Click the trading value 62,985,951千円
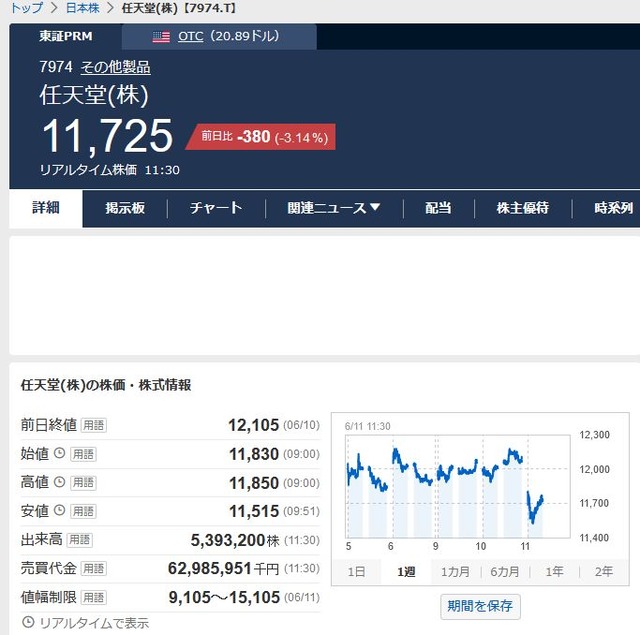The height and width of the screenshot is (635, 640). click(224, 568)
